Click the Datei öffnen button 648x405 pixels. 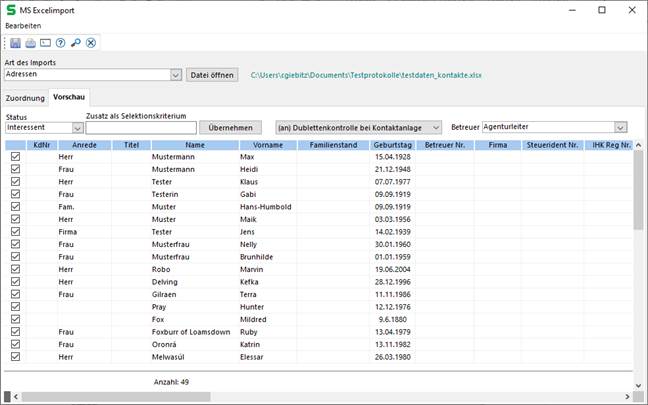point(211,75)
